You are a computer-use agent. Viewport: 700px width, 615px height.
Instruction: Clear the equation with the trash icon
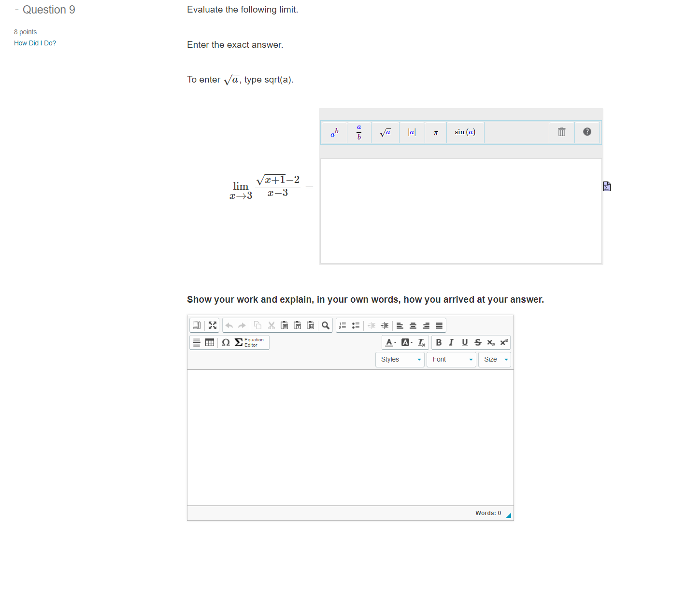click(561, 132)
